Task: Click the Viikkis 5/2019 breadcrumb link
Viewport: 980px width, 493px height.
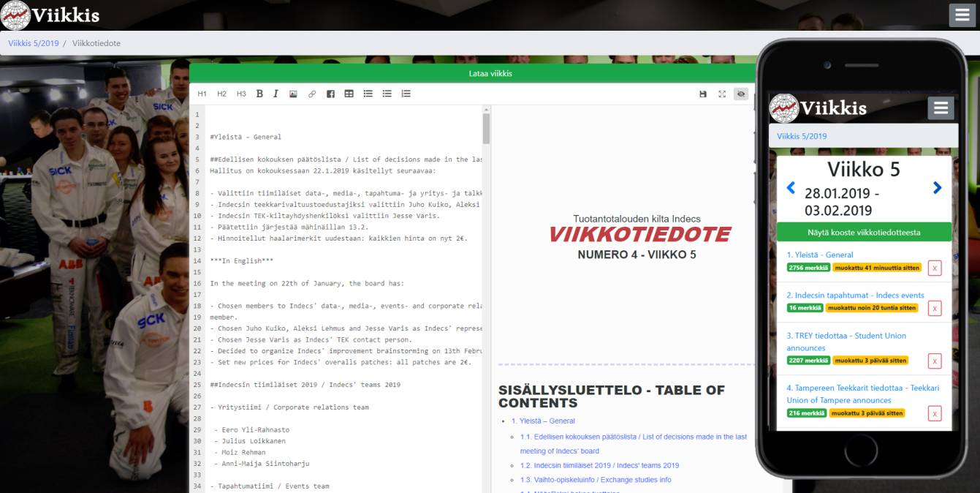Action: tap(34, 43)
